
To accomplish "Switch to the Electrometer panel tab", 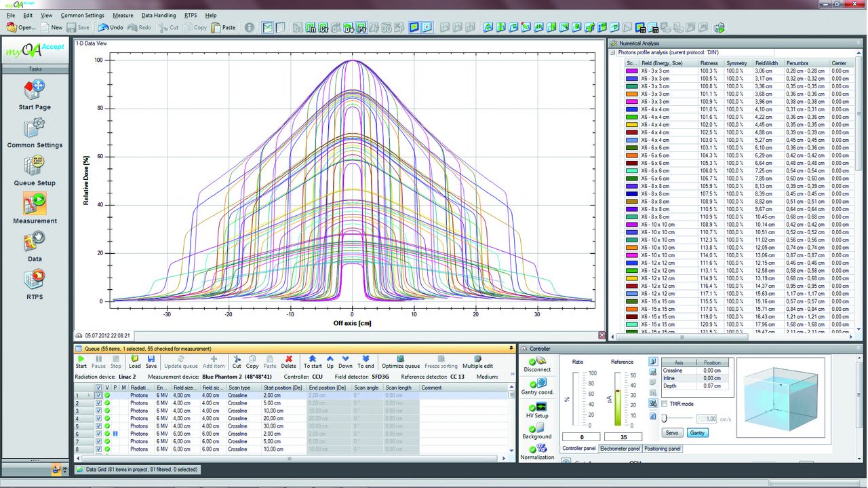I will point(621,448).
